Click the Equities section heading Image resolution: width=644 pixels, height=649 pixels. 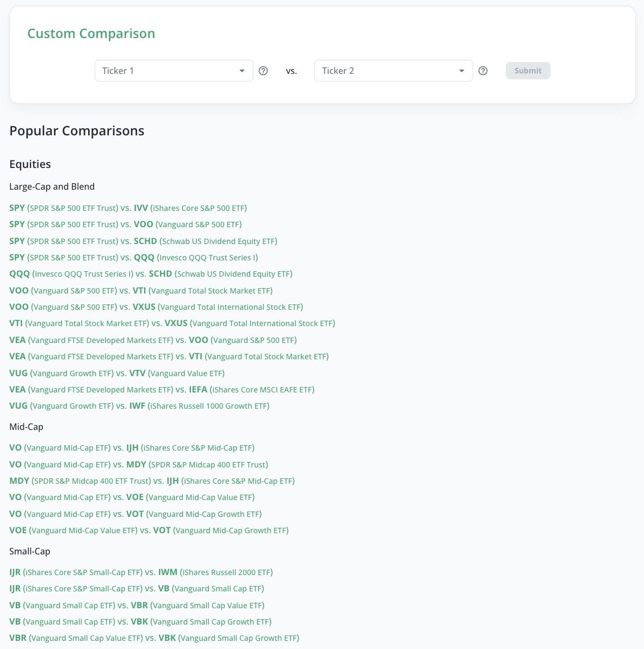pyautogui.click(x=30, y=164)
